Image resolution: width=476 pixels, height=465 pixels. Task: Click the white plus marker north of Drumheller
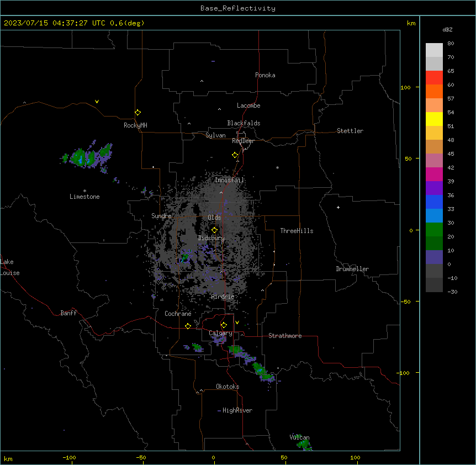click(x=338, y=207)
